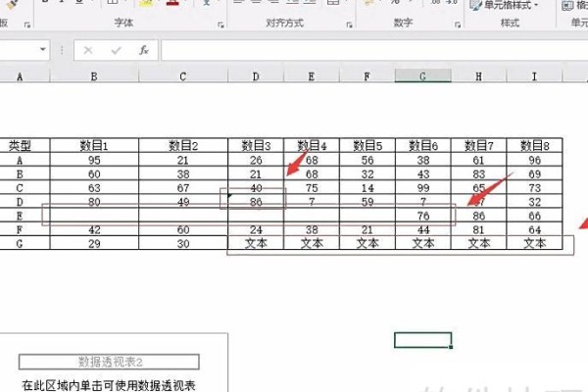This screenshot has width=588, height=392.
Task: Select the 数目7 header cell
Action: (x=478, y=146)
